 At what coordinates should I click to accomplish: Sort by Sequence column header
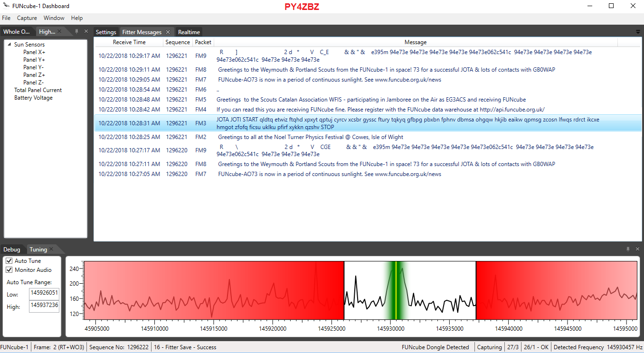(178, 42)
